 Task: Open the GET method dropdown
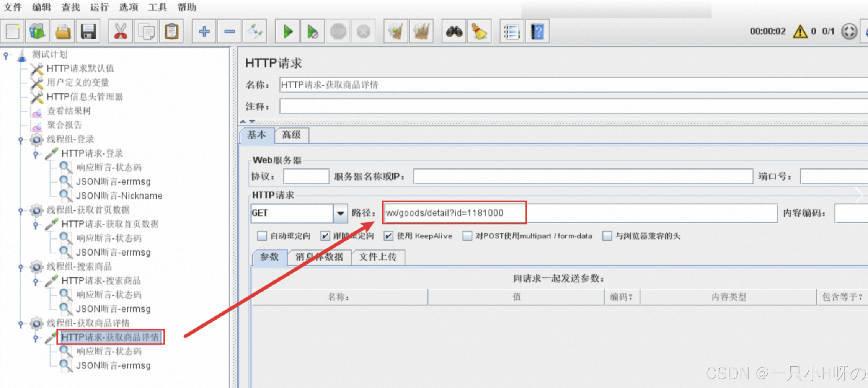coord(340,213)
